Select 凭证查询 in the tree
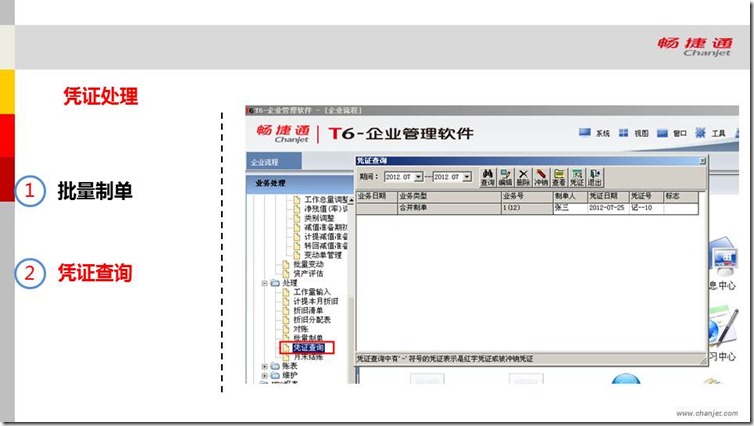 (308, 347)
